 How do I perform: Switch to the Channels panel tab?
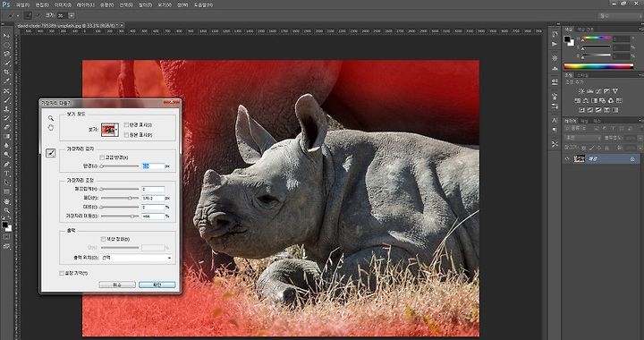(583, 121)
